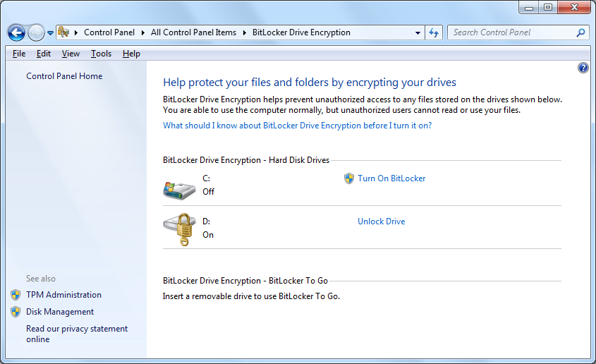Image resolution: width=596 pixels, height=364 pixels.
Task: Select the 'C:' drive label
Action: 207,178
